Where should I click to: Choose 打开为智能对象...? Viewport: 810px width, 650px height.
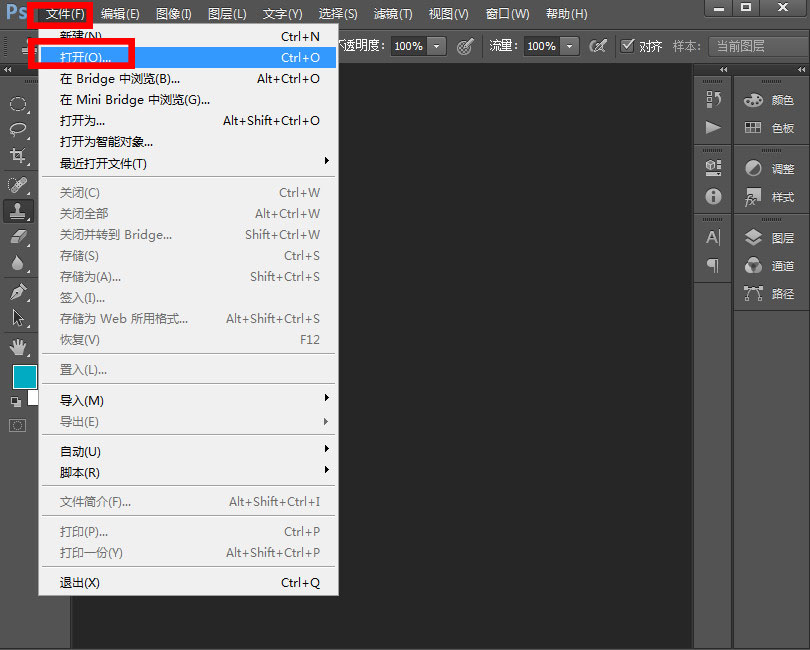pos(188,142)
